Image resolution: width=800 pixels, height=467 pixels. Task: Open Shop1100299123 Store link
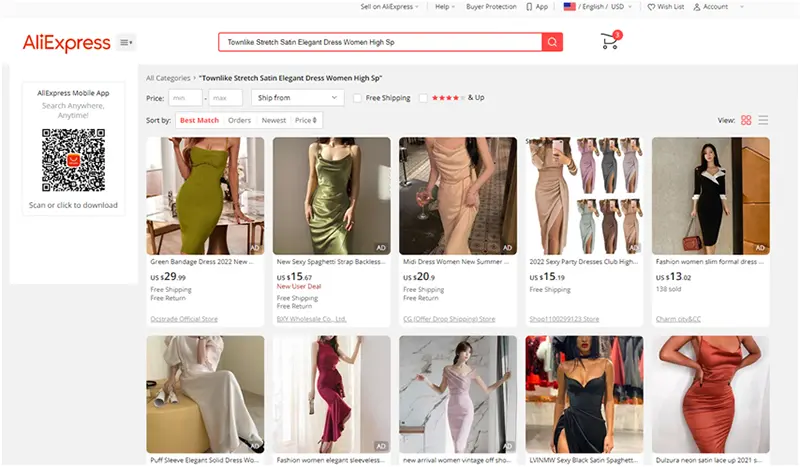pos(564,319)
